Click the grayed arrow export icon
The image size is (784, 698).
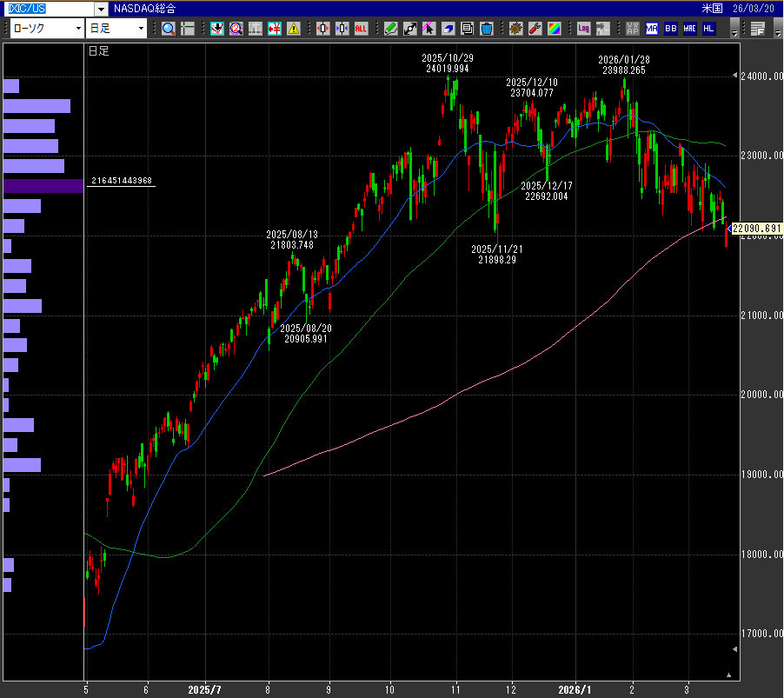coord(603,29)
